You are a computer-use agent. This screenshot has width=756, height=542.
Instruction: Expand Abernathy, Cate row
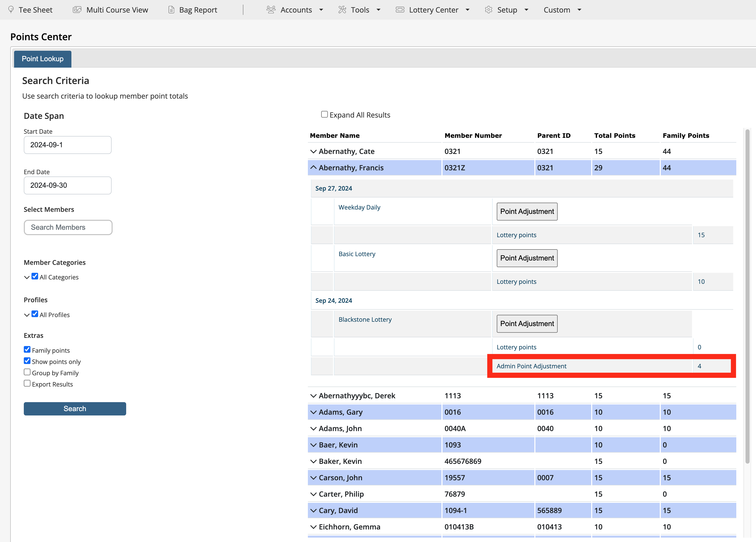[313, 151]
